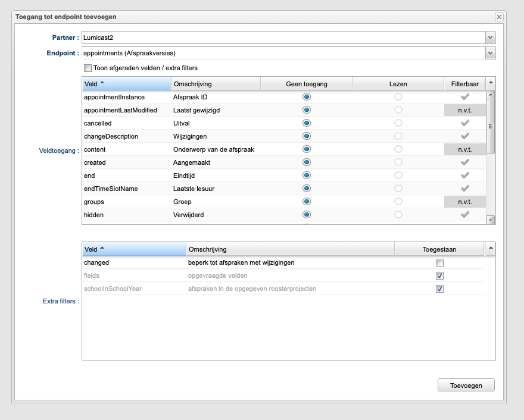Click n.v.t. cell for content row

coord(465,149)
